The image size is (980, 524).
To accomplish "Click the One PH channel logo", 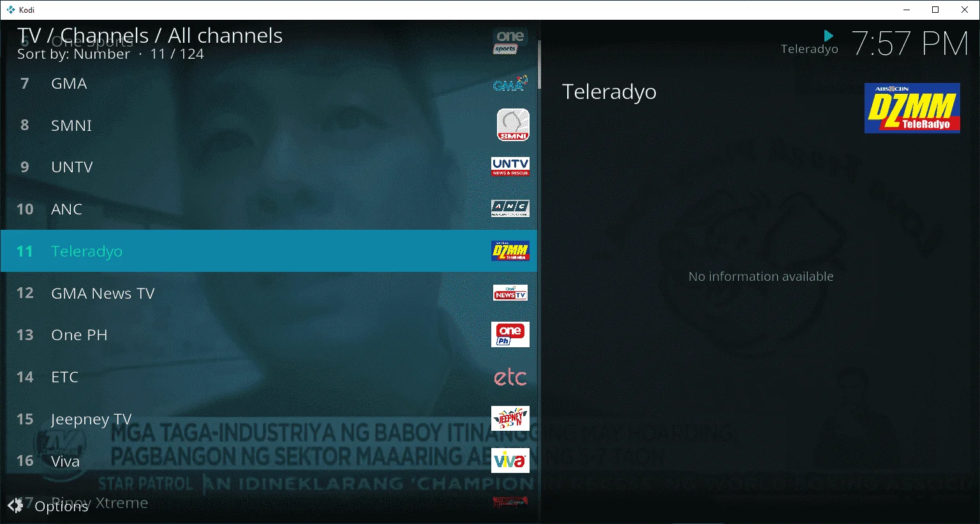I will click(x=510, y=334).
